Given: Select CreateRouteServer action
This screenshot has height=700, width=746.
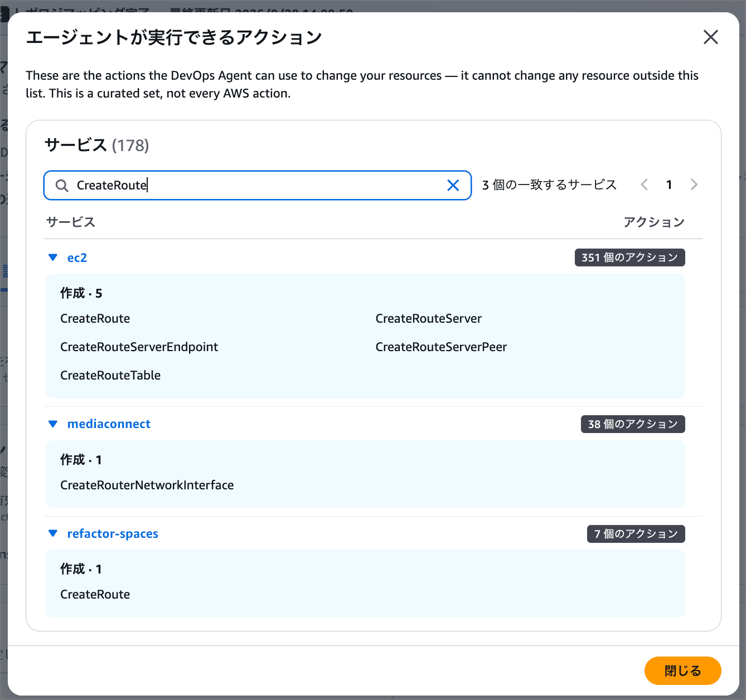Looking at the screenshot, I should (x=428, y=318).
